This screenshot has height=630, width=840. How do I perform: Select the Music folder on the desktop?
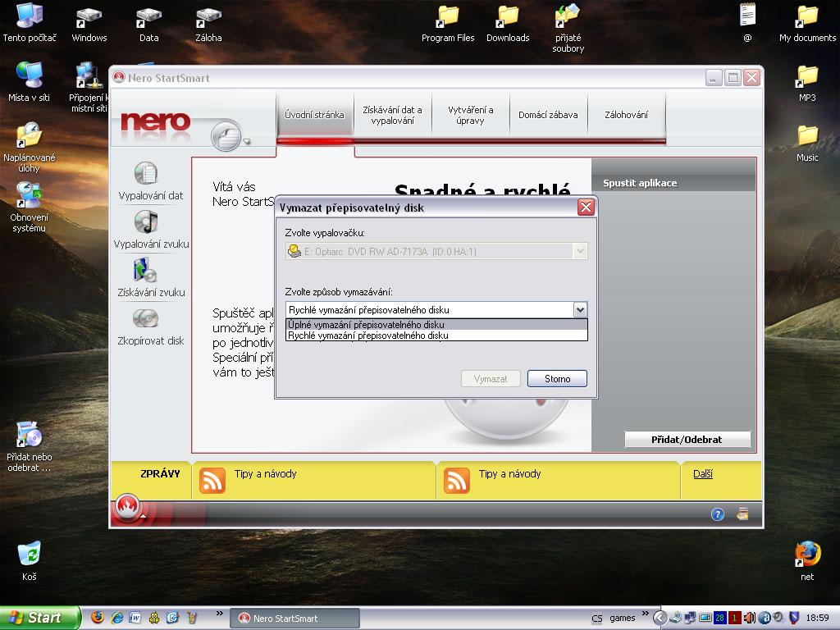807,144
